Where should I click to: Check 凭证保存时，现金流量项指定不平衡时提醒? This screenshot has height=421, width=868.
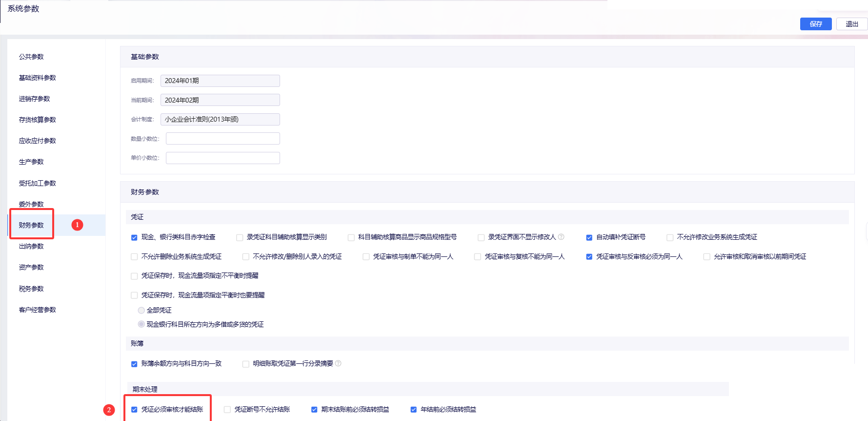tap(134, 276)
